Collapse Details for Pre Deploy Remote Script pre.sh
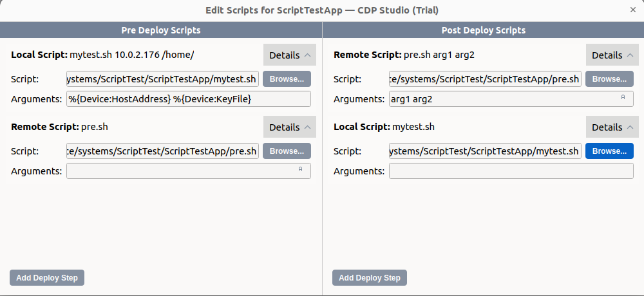Image resolution: width=644 pixels, height=296 pixels. tap(290, 127)
